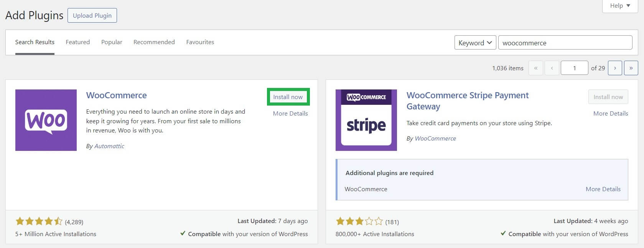
Task: Open the Recommended plugins tab
Action: coord(154,42)
